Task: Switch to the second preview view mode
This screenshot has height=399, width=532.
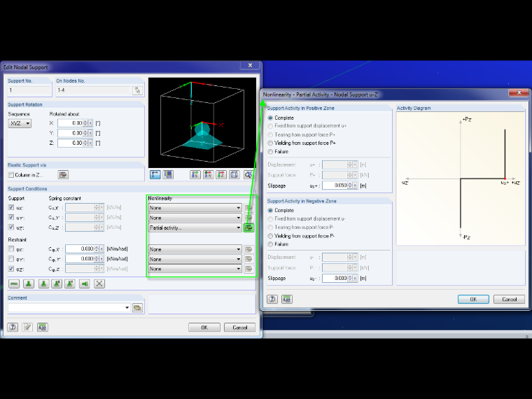Action: (168, 175)
